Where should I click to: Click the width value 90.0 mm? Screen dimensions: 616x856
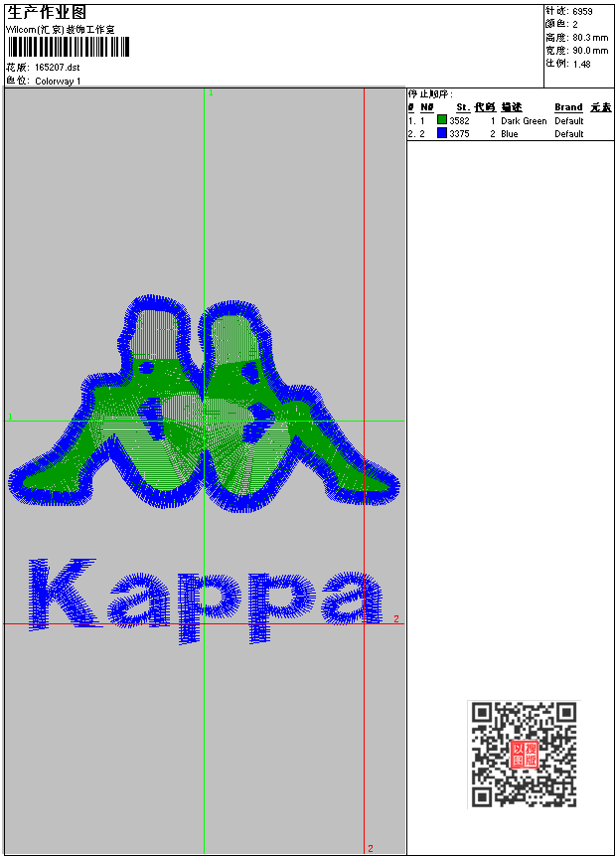590,51
